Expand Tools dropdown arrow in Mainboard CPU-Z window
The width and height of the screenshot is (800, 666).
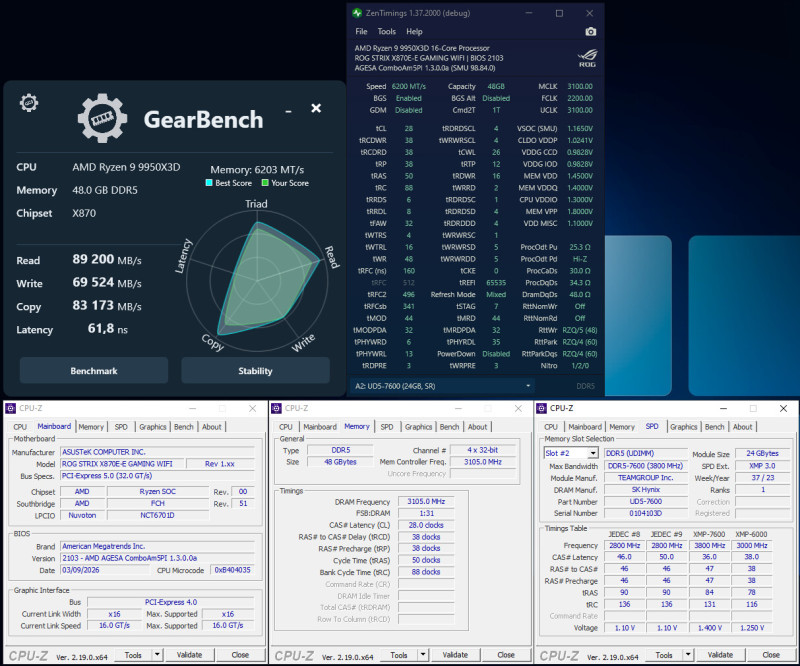157,654
